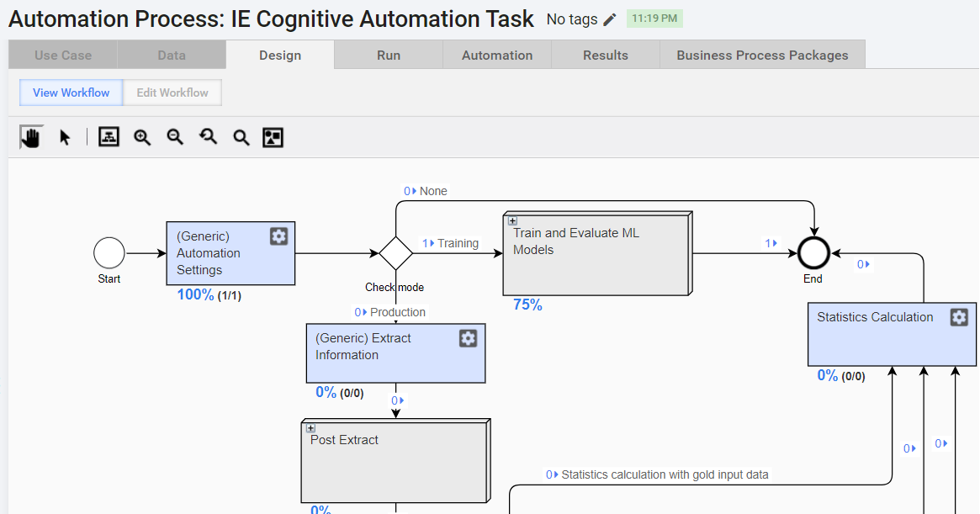The width and height of the screenshot is (980, 514).
Task: Click the '0 None' flow label
Action: [x=426, y=191]
